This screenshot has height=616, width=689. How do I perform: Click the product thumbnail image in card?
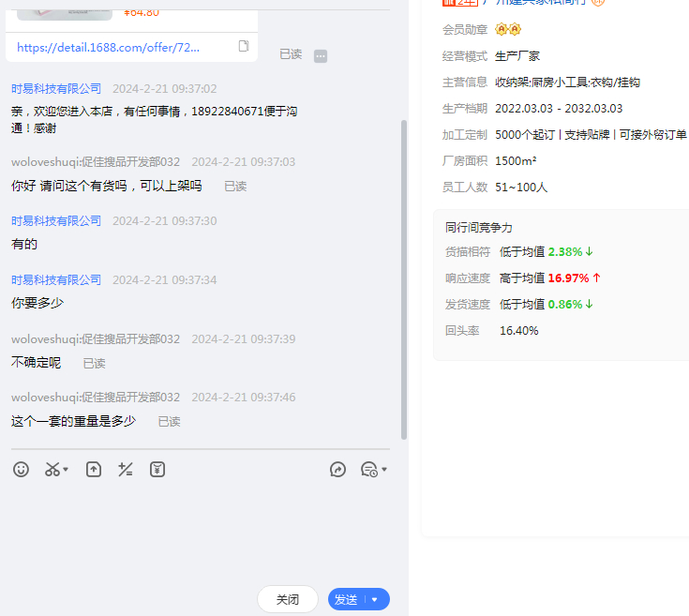click(56, 9)
